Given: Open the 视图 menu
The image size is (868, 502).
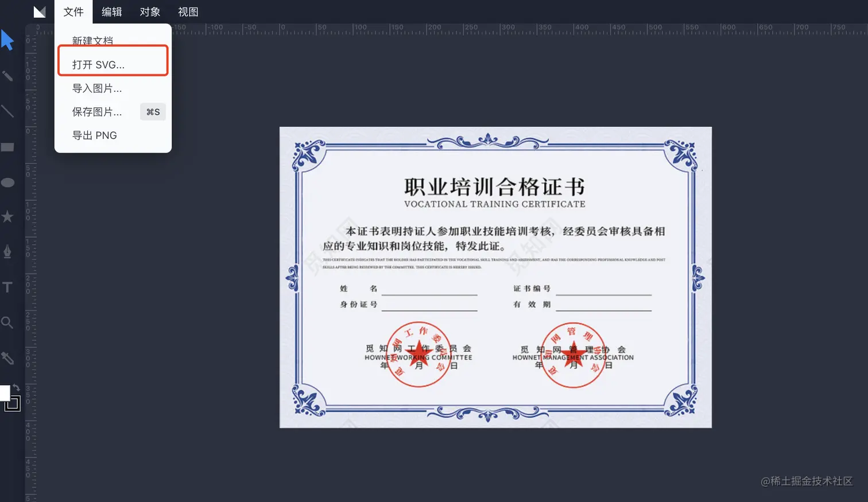Looking at the screenshot, I should [188, 11].
